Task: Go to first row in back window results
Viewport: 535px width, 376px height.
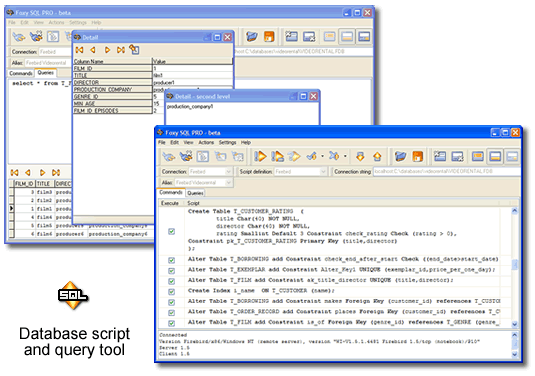Action: pyautogui.click(x=14, y=173)
